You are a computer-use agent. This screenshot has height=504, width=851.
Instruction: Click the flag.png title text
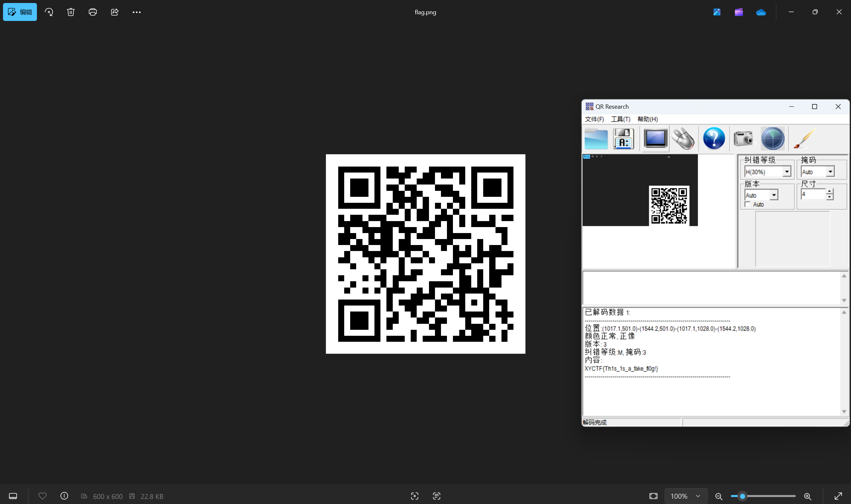click(425, 12)
